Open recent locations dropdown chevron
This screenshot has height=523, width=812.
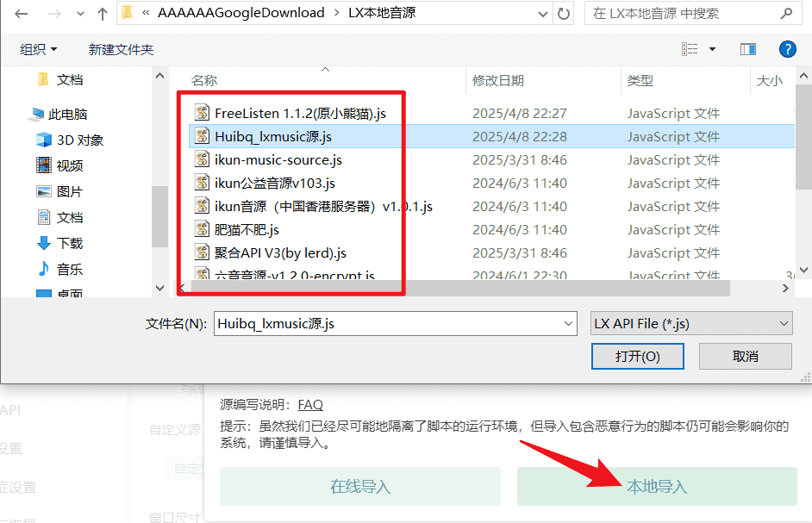coord(80,14)
